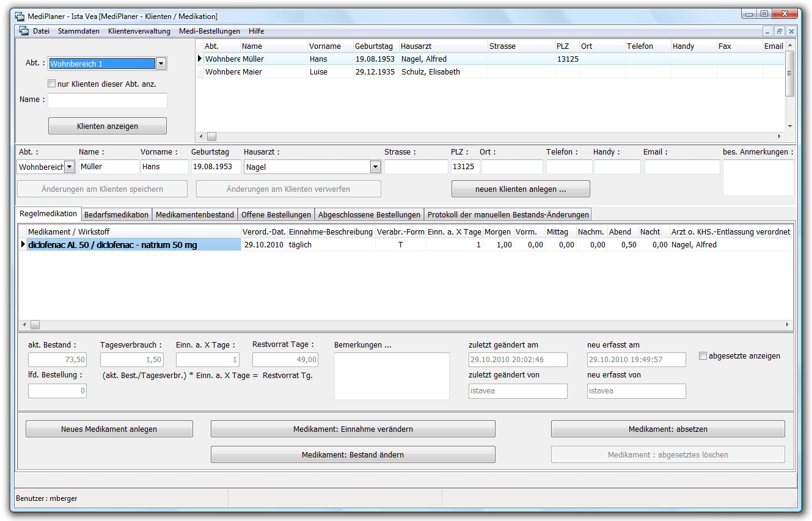Click the row marker beside diclofenac AL 50
The height and width of the screenshot is (521, 812).
click(23, 245)
